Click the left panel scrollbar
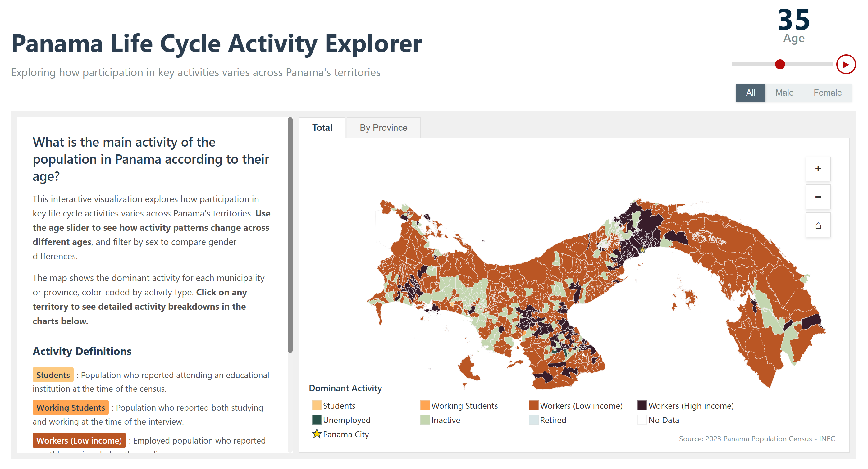This screenshot has width=868, height=469. (x=290, y=235)
